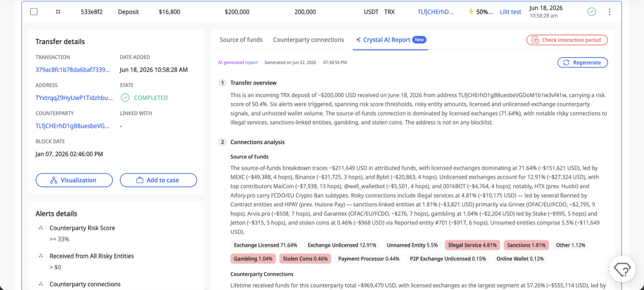
Task: Click the COMPLETED state checkmark icon
Action: [x=125, y=98]
